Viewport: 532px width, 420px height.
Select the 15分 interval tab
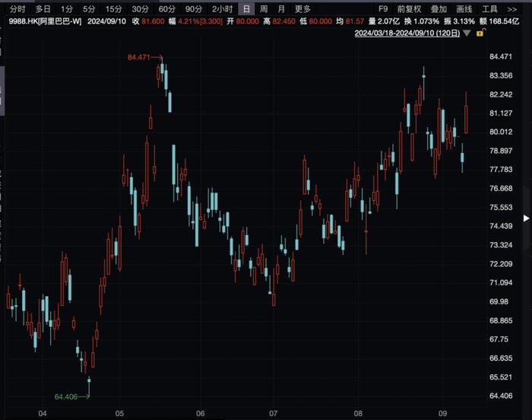(x=114, y=9)
